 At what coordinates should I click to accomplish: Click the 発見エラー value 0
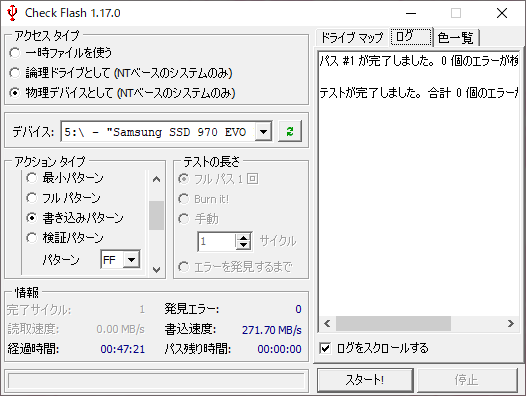click(298, 309)
